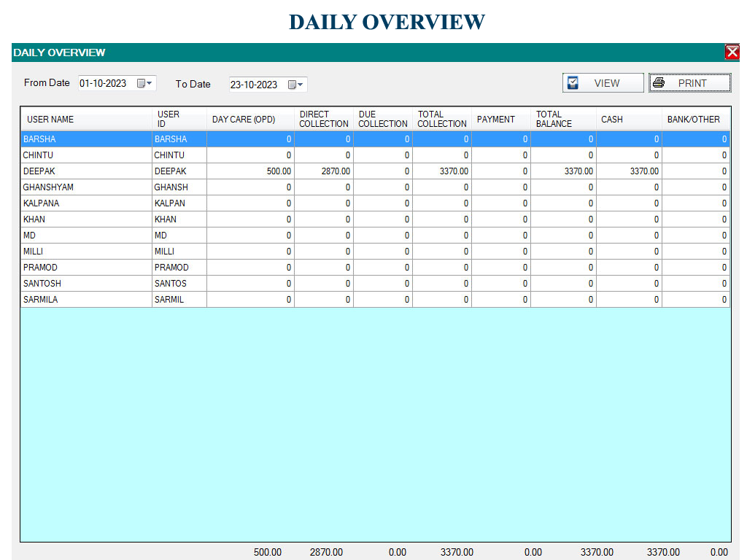The height and width of the screenshot is (560, 747).
Task: Click the checkmark icon on VIEW button
Action: [x=573, y=83]
